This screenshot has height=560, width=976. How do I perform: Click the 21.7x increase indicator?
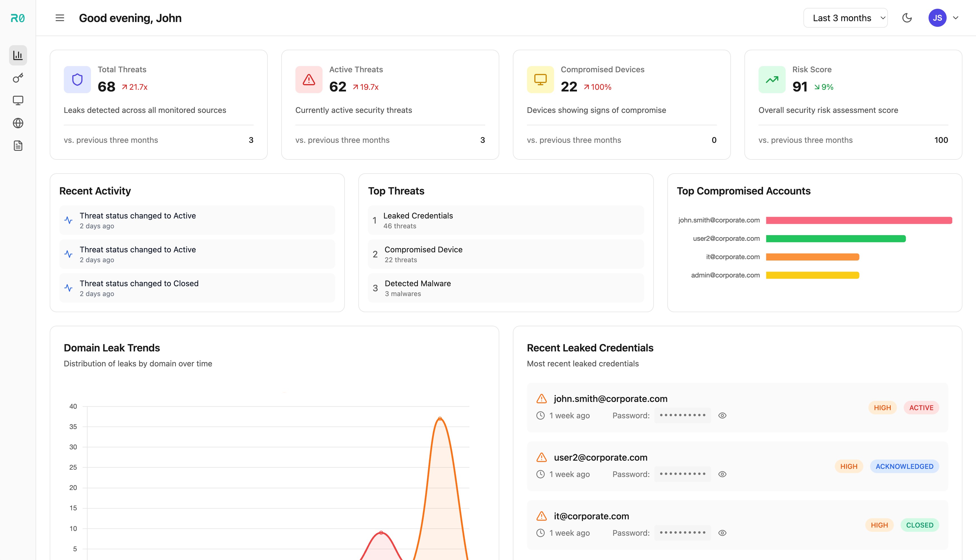click(135, 87)
